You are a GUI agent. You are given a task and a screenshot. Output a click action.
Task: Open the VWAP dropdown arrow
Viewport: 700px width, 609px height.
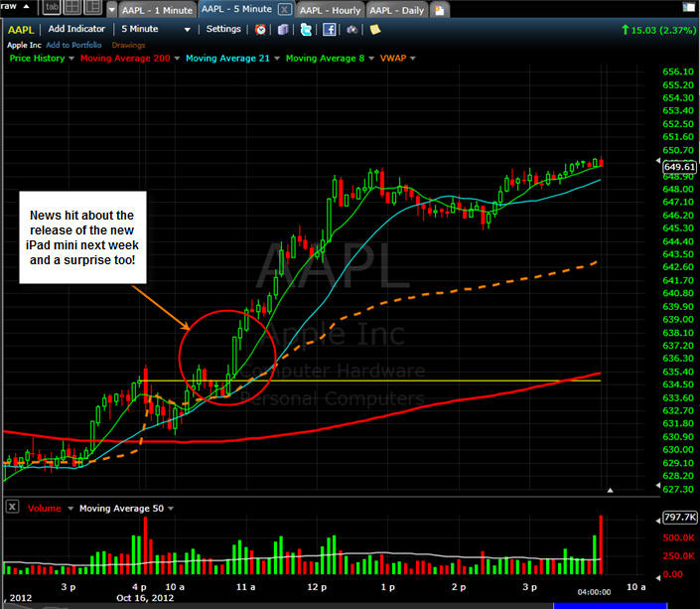pos(412,59)
